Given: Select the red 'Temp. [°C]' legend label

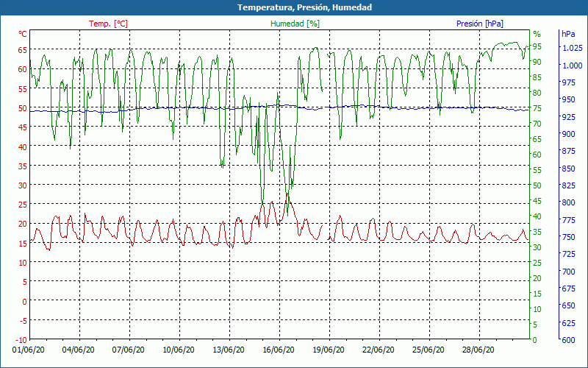Looking at the screenshot, I should tap(108, 24).
